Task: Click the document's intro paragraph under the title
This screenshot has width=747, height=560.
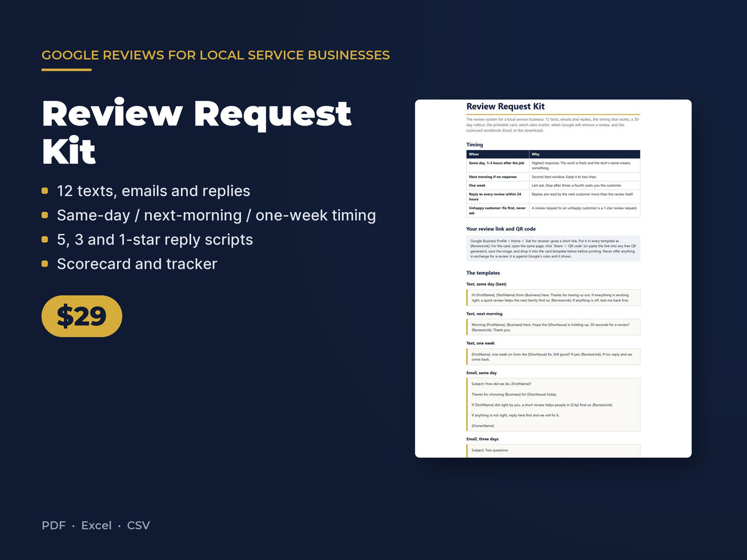Action: (553, 124)
